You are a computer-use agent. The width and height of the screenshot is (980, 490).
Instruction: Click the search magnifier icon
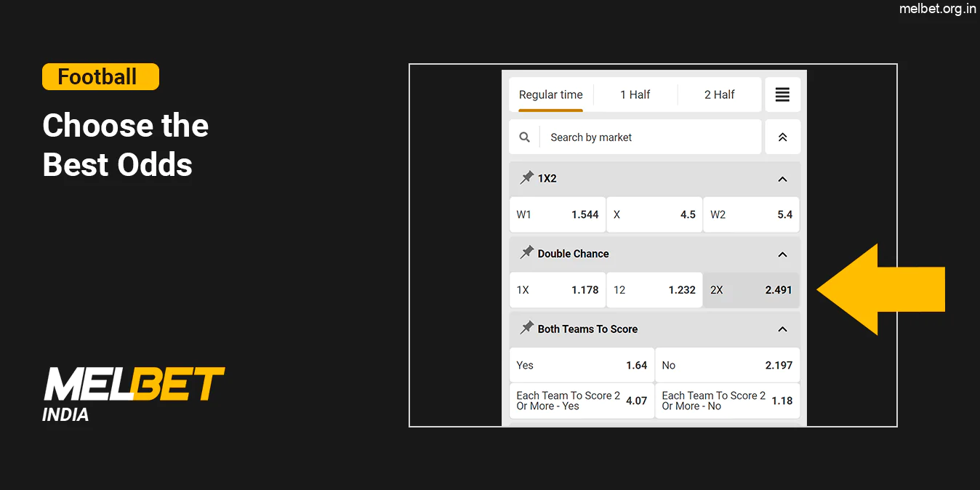[x=524, y=137]
